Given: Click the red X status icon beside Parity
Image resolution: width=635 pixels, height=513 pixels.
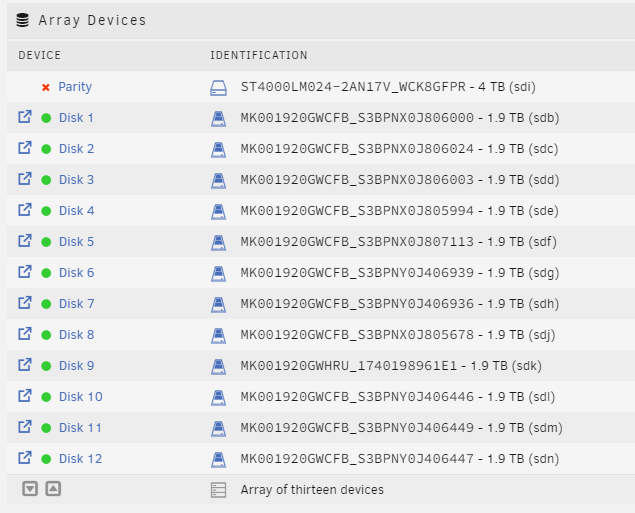Looking at the screenshot, I should click(46, 87).
